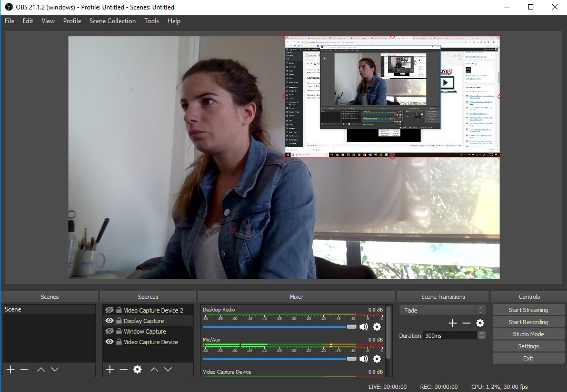Select Display Capture overlay in preview
This screenshot has height=392, width=567.
pyautogui.click(x=392, y=96)
